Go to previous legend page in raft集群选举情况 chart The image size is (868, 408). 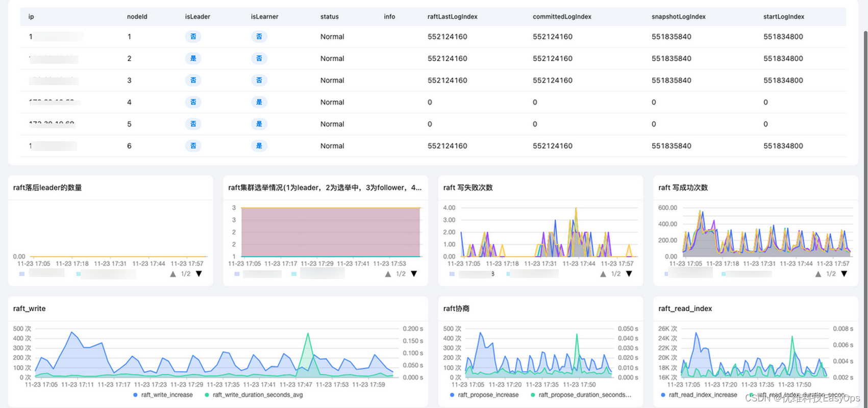(x=388, y=274)
